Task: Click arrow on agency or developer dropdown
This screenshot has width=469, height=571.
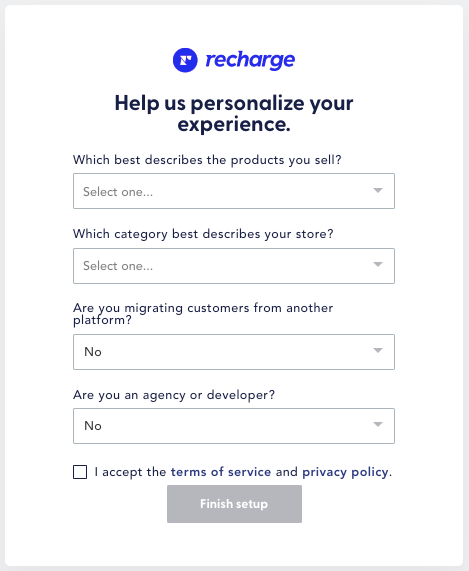Action: pos(378,424)
